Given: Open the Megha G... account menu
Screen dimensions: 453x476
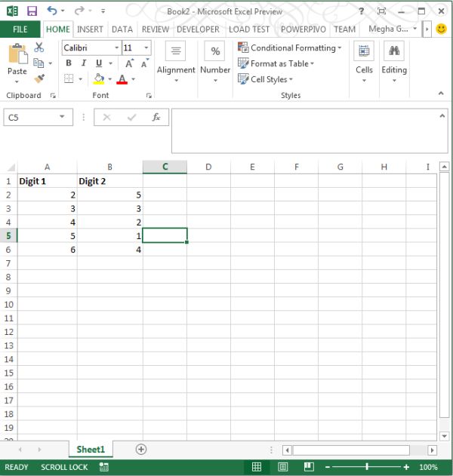Looking at the screenshot, I should pos(393,29).
